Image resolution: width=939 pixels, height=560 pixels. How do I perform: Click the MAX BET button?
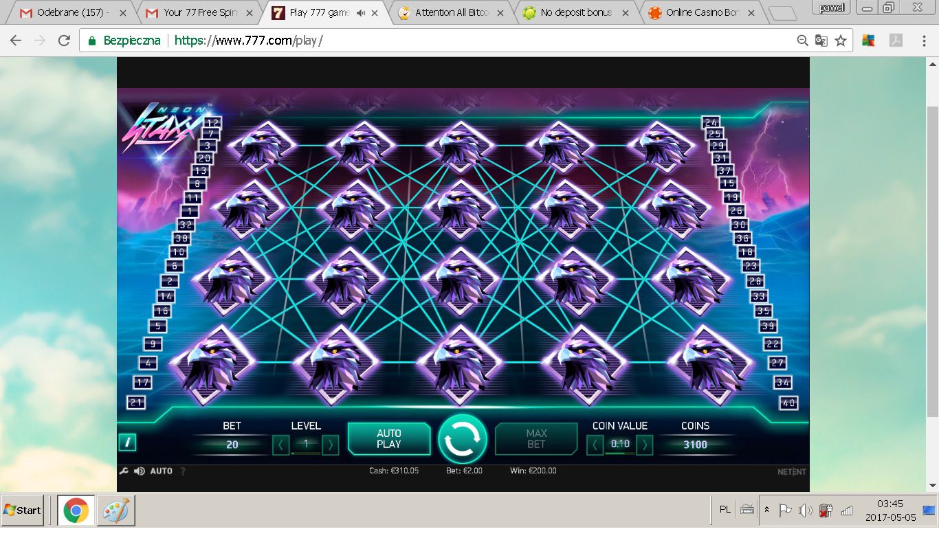pos(536,439)
